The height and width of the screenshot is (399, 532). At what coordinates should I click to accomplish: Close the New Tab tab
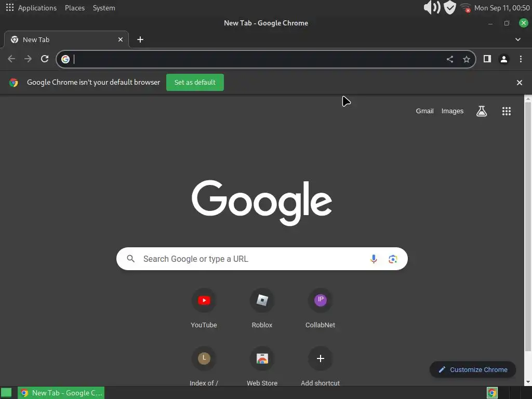121,39
